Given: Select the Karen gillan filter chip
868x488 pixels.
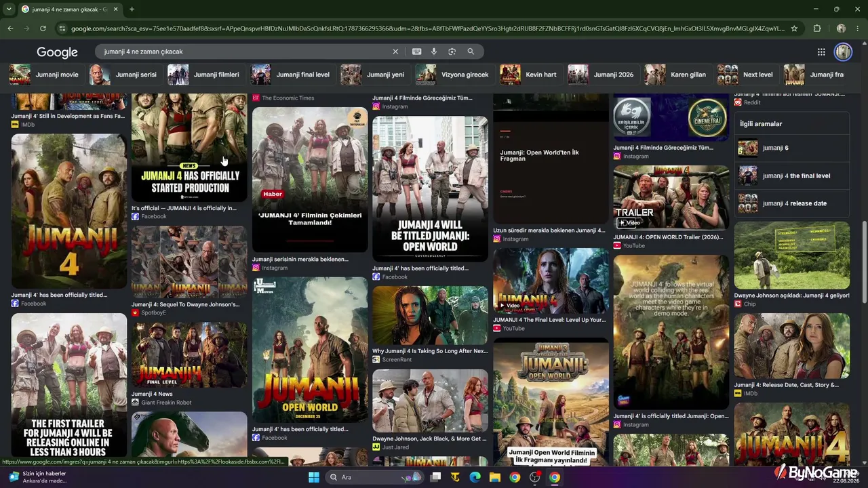Looking at the screenshot, I should coord(676,75).
